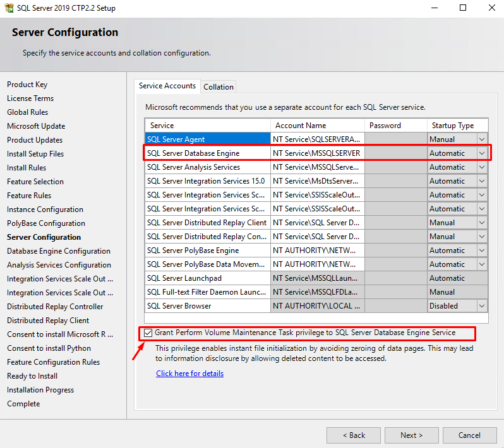
Task: Cancel the setup wizard
Action: (470, 435)
